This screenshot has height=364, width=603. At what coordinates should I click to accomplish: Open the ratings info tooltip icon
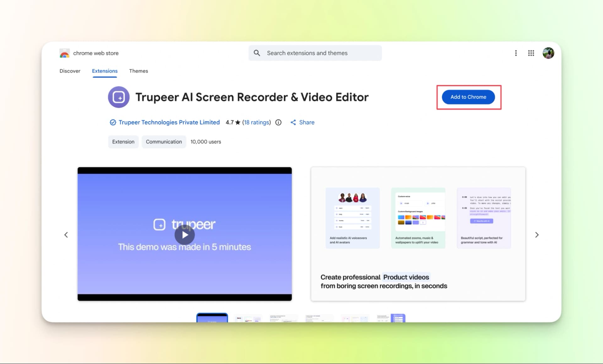point(278,122)
